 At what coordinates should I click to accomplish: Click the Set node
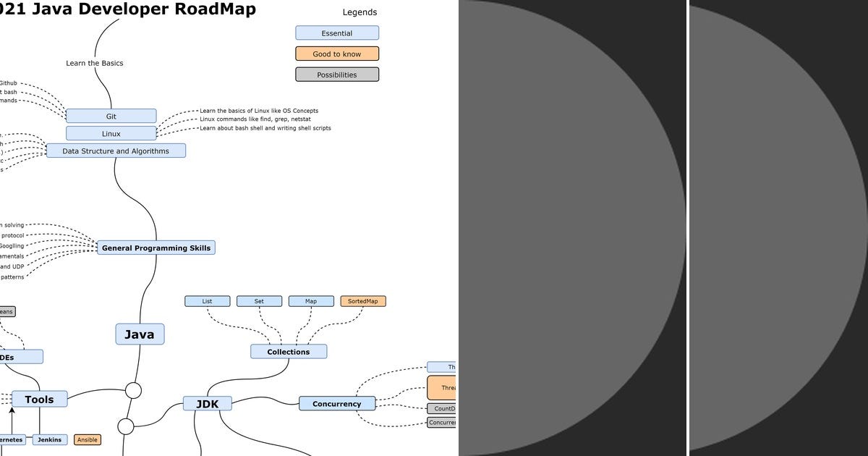pos(259,300)
